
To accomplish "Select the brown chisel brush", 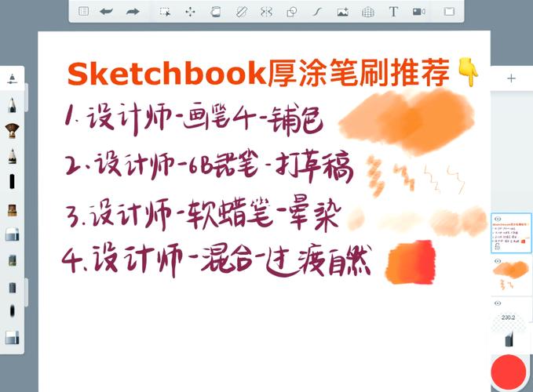I will click(x=13, y=210).
